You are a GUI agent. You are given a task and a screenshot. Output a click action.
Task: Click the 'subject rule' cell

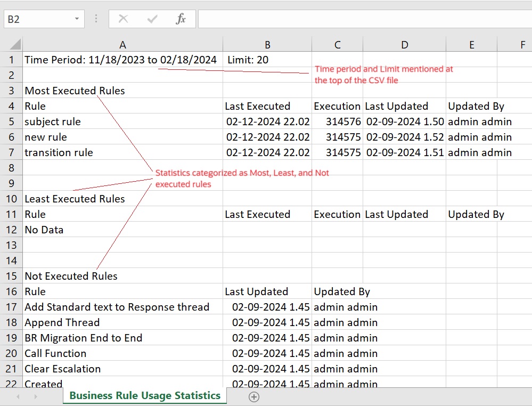123,121
